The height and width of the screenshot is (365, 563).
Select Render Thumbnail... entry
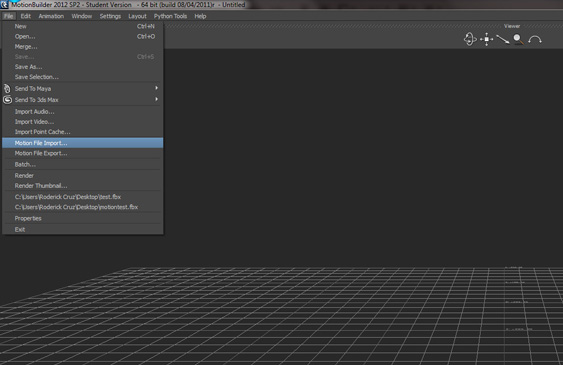tap(83, 186)
